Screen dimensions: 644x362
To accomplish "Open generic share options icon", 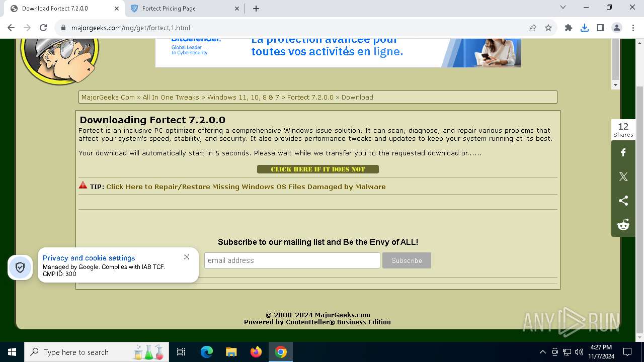I will pos(623,201).
